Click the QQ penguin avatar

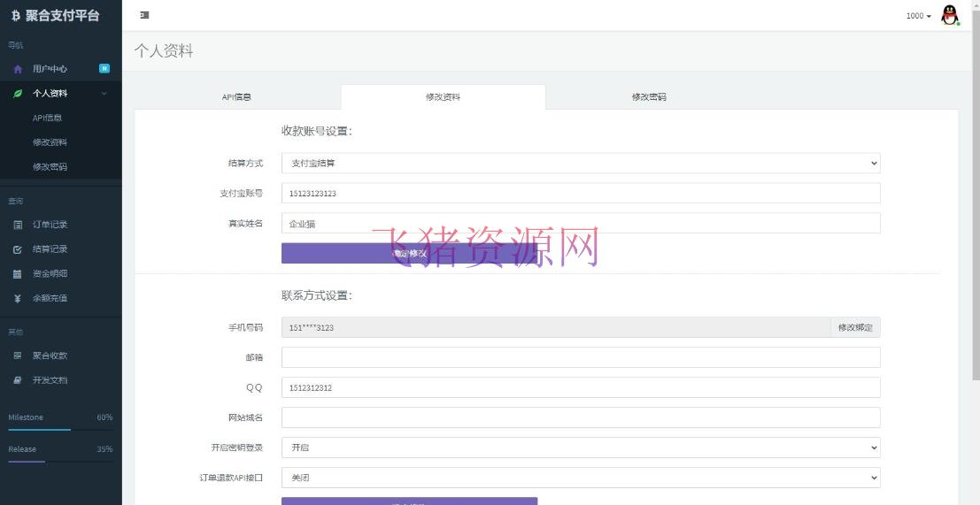pos(950,15)
